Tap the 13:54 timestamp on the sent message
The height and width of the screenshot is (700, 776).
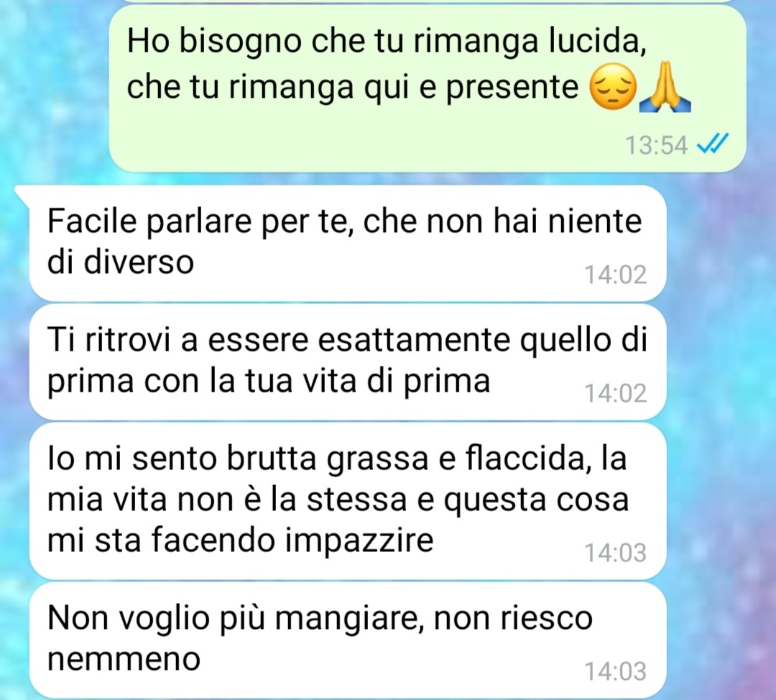click(x=656, y=146)
